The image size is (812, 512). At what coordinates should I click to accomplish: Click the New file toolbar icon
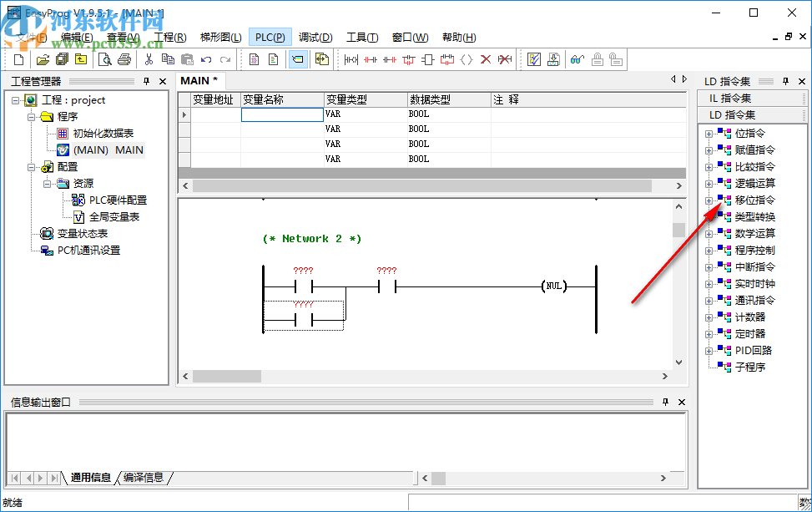tap(18, 59)
